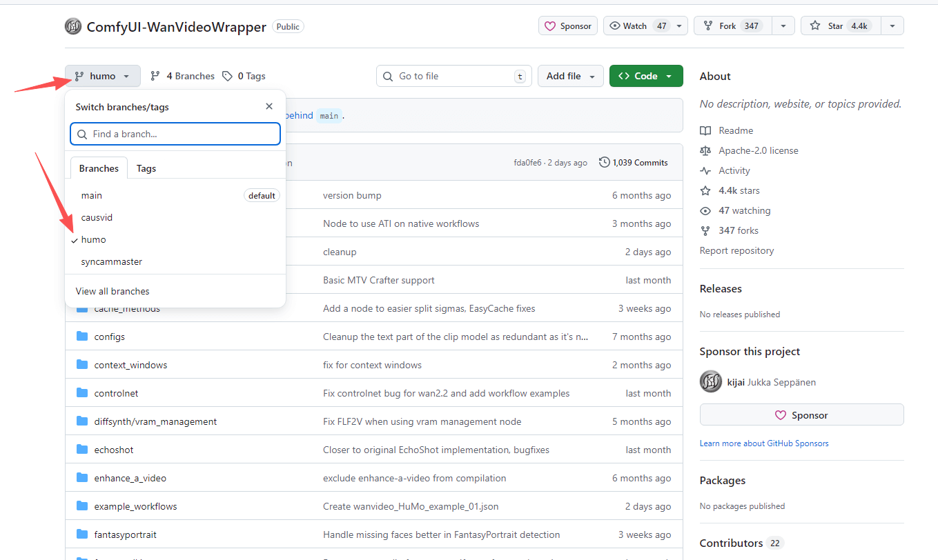Expand the Add file dropdown
This screenshot has width=938, height=560.
571,76
